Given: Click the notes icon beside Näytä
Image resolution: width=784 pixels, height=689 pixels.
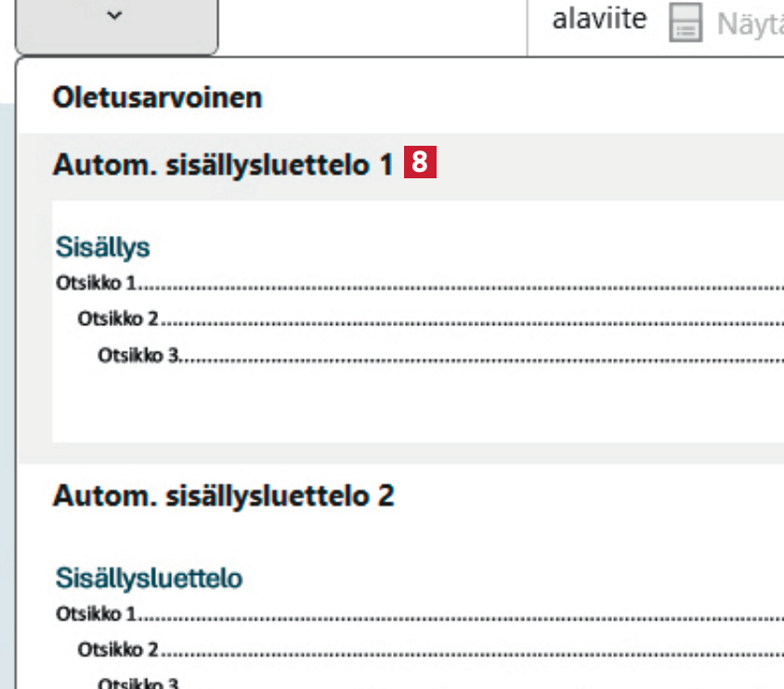Looking at the screenshot, I should 686,25.
